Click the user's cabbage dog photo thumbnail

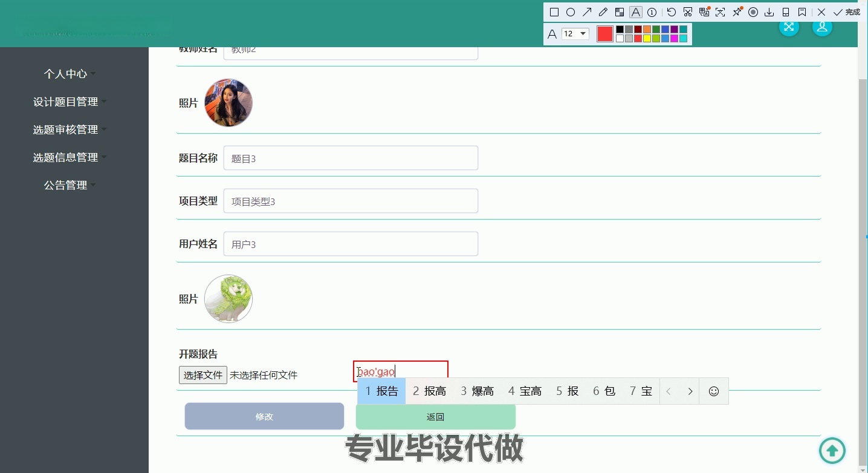point(228,299)
